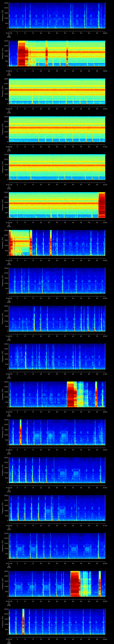
Task: Click the "16:45:00" start time label
Action: (9, 336)
